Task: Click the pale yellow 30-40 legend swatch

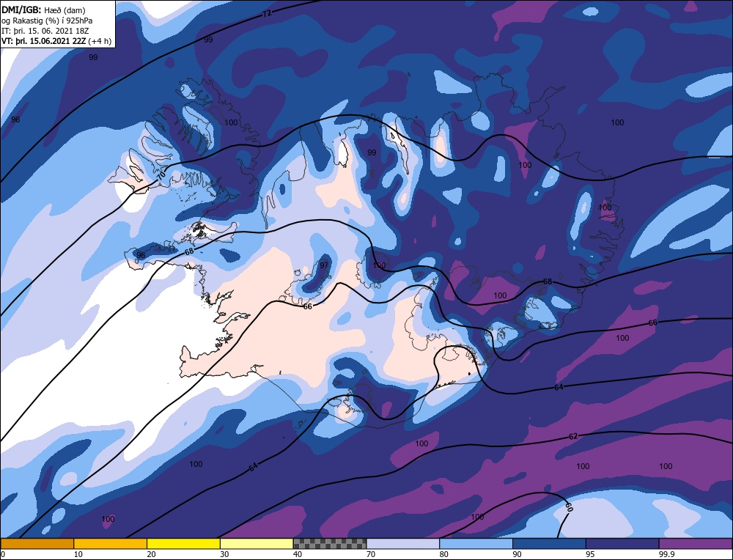Action: pos(257,543)
